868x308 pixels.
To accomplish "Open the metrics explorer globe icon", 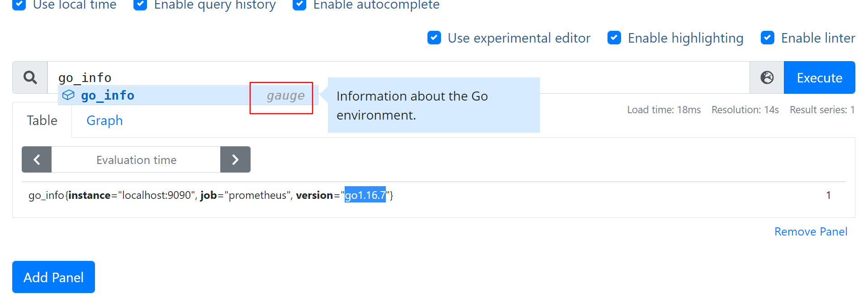I will click(767, 77).
